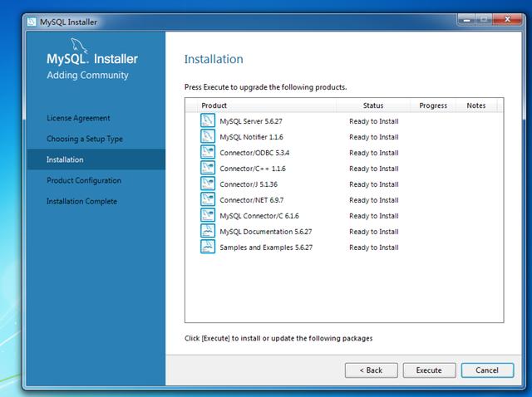
Task: Click the Samples and Examples 5.6.27 icon
Action: point(208,247)
